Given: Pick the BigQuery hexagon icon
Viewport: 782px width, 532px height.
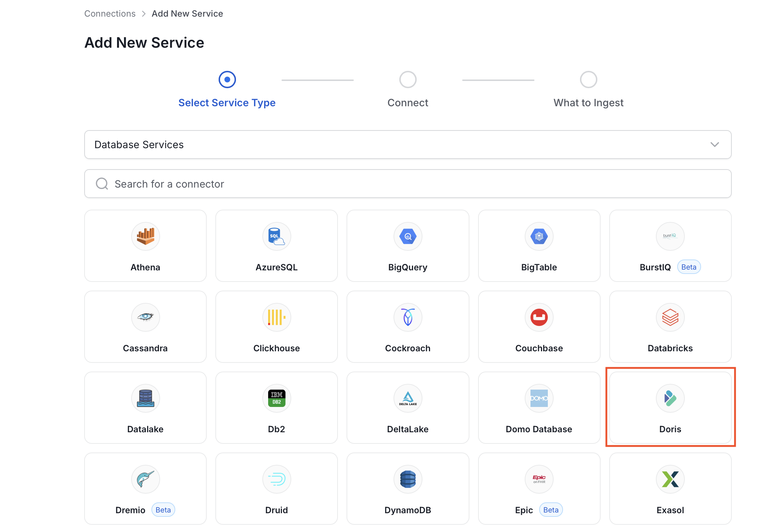Looking at the screenshot, I should tap(408, 236).
